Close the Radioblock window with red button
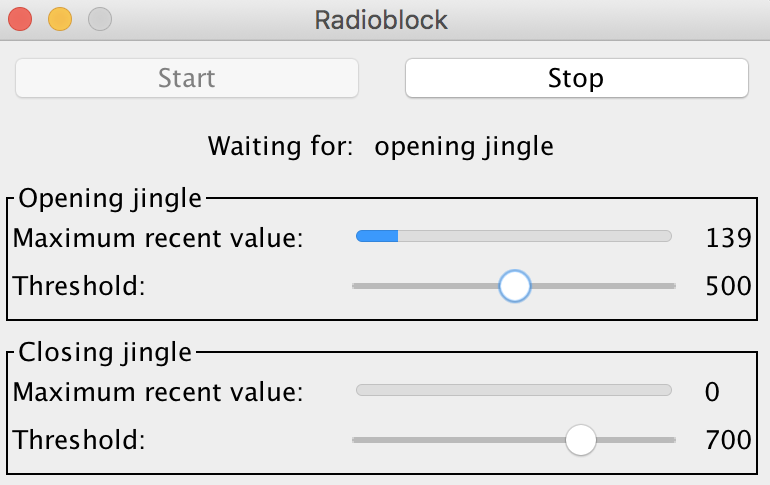The height and width of the screenshot is (485, 770). pyautogui.click(x=20, y=19)
